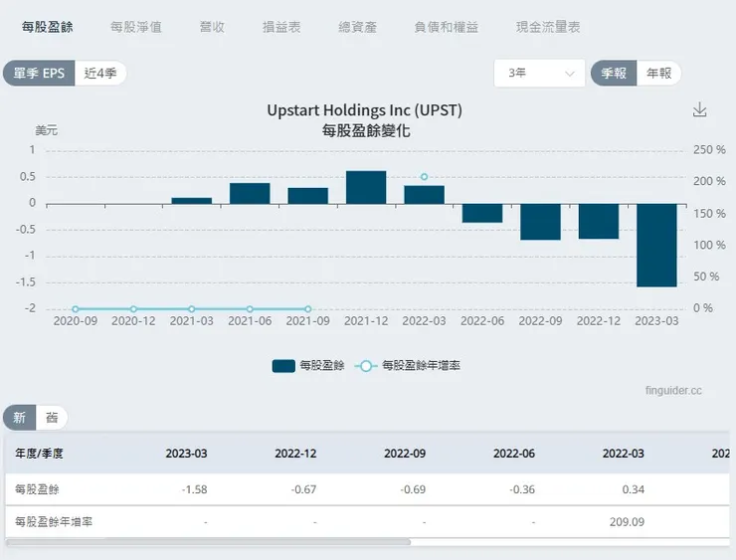
Task: Select the 2023-03 column header
Action: [x=186, y=454]
